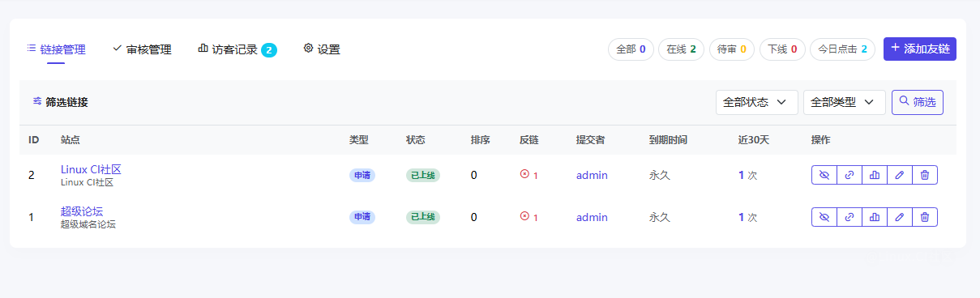Click 已上线 status badge for 超级论坛
980x298 pixels.
click(423, 217)
